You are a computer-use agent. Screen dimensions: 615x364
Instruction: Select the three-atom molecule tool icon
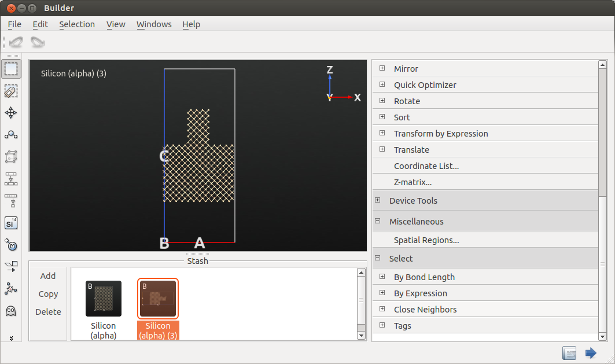coord(11,135)
